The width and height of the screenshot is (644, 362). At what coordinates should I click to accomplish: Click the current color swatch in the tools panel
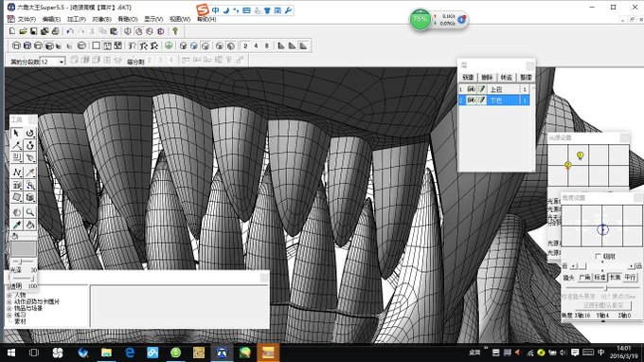coord(24,249)
